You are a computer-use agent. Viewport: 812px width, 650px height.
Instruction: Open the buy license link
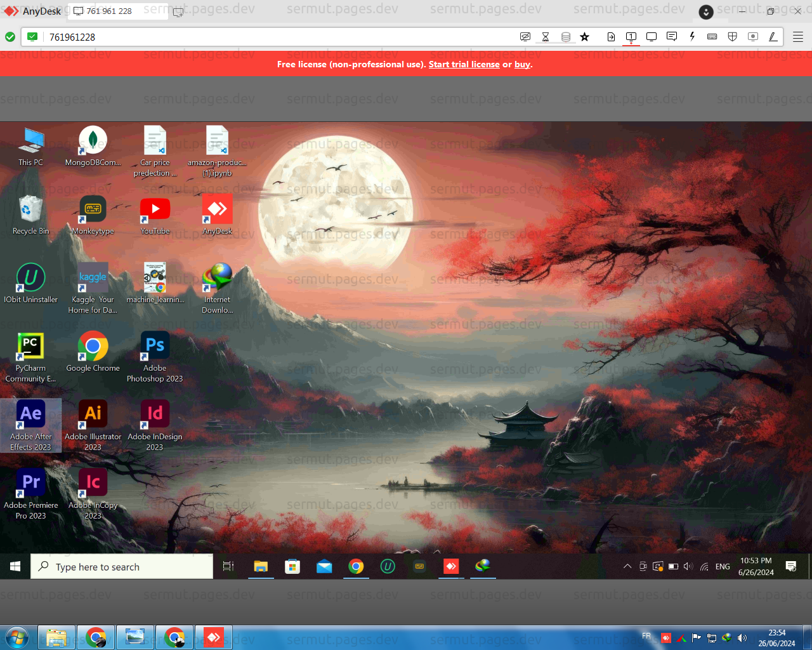(522, 64)
